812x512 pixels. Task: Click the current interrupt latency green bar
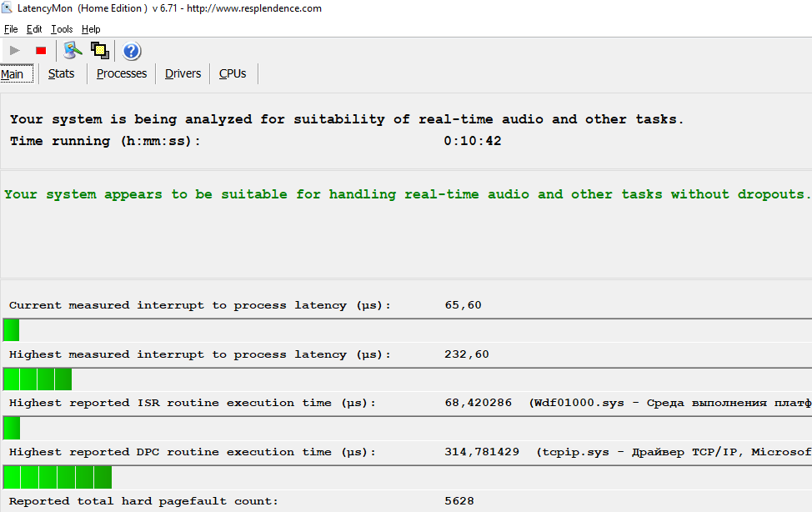tap(12, 330)
